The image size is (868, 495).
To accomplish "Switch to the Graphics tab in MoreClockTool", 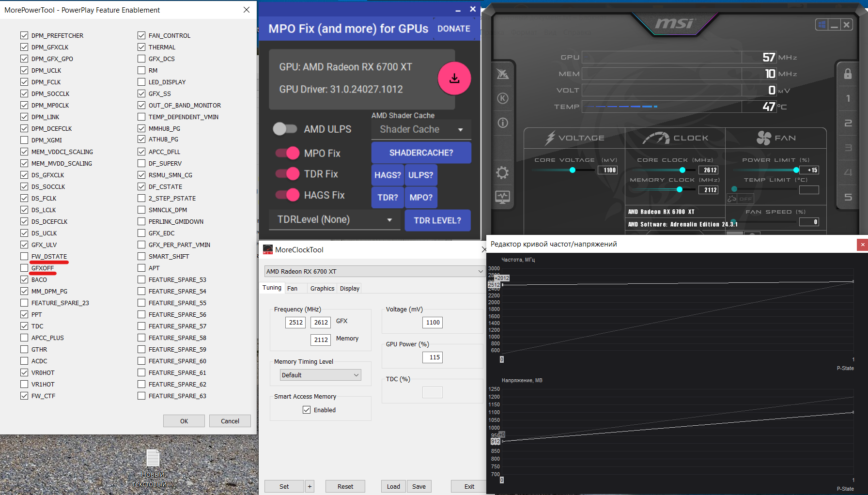I will [x=322, y=288].
